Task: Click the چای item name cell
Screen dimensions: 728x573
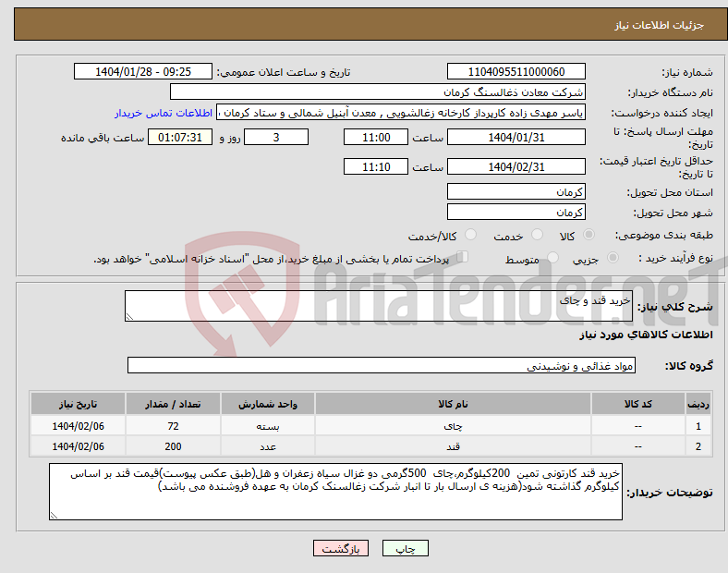Action: (x=453, y=426)
